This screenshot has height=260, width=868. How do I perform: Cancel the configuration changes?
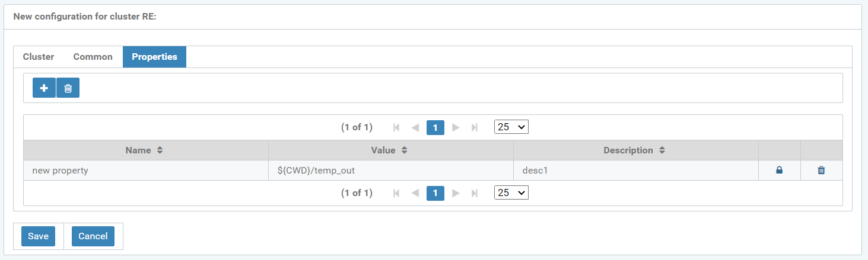[93, 236]
